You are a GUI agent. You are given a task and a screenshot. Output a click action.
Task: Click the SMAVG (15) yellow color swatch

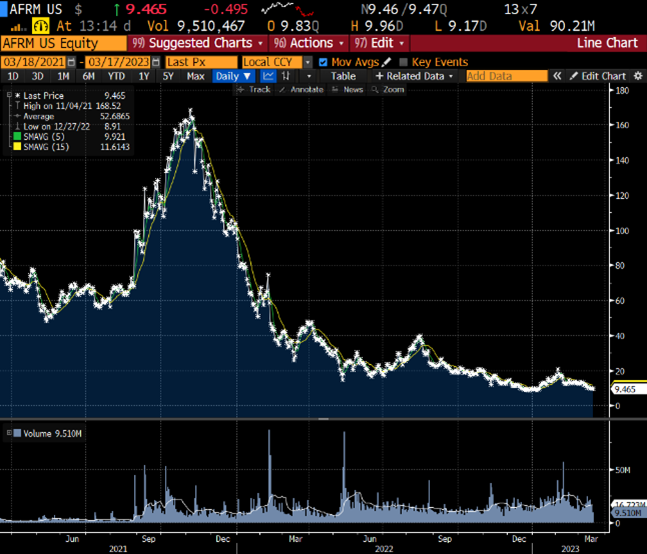pyautogui.click(x=17, y=147)
